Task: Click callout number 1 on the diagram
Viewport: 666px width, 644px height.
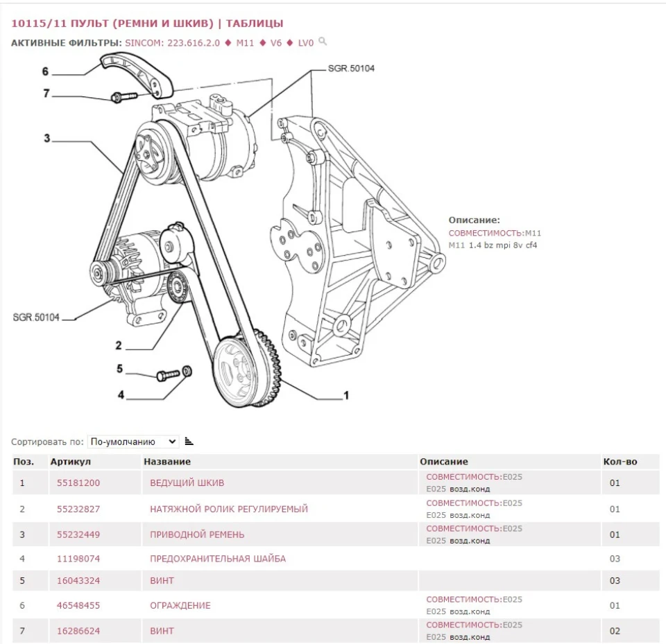Action: [x=346, y=395]
